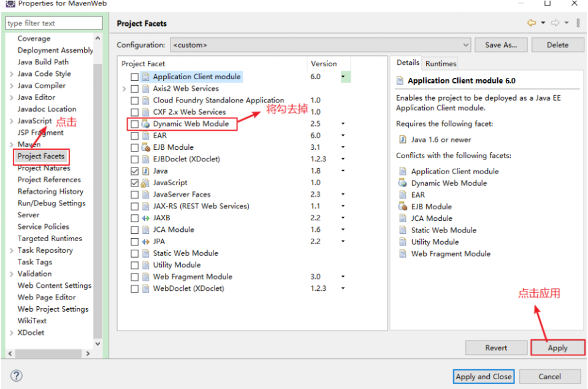Click the JavaServer Faces file icon

pos(145,194)
